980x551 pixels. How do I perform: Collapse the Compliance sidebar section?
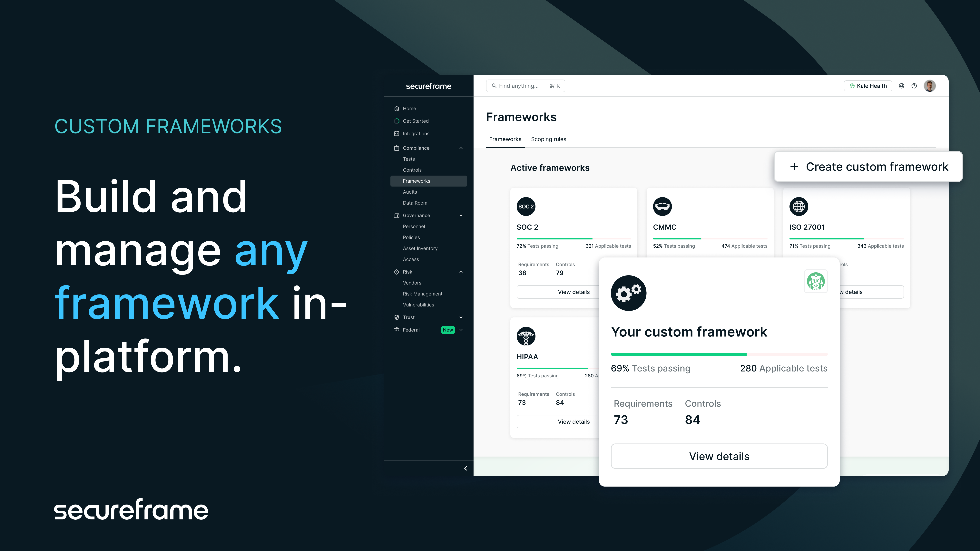(461, 148)
